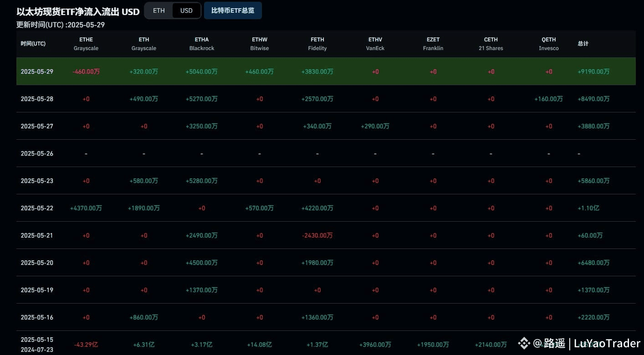Click the +4220.00万 Fidelity value

pyautogui.click(x=317, y=208)
